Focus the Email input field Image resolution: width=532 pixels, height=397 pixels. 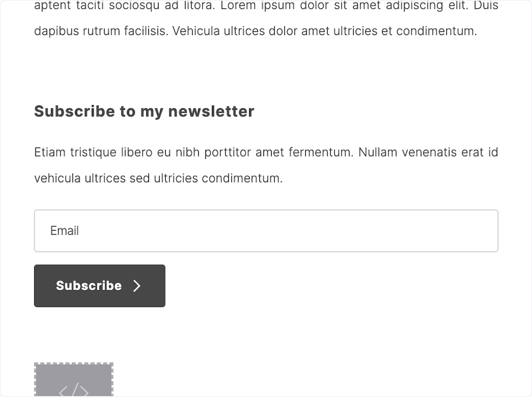pyautogui.click(x=266, y=231)
